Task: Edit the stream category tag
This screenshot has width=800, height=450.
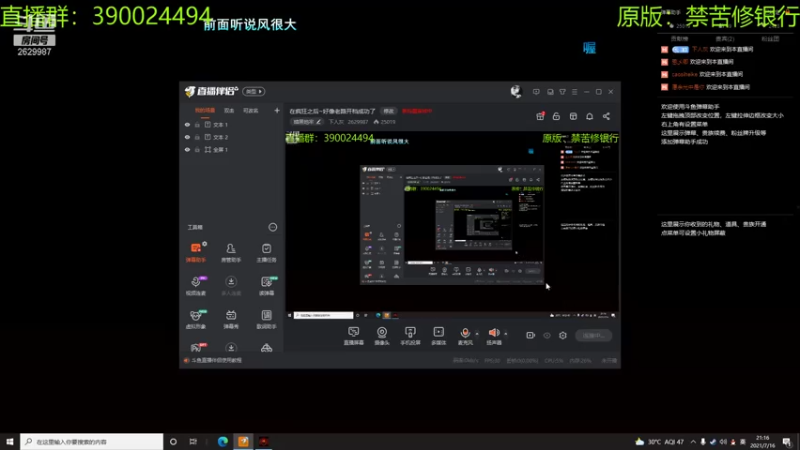Action: click(x=307, y=122)
